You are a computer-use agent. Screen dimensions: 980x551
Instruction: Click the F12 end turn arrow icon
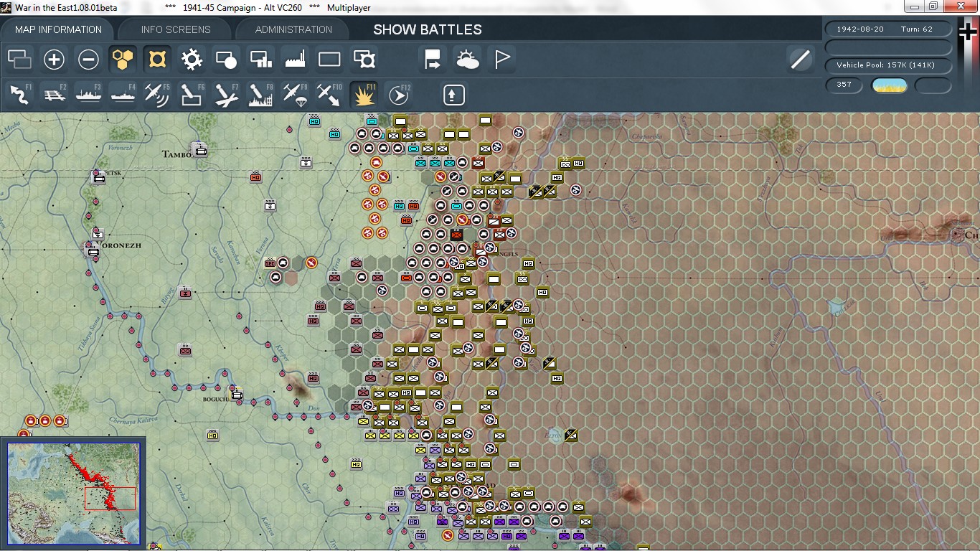point(398,95)
